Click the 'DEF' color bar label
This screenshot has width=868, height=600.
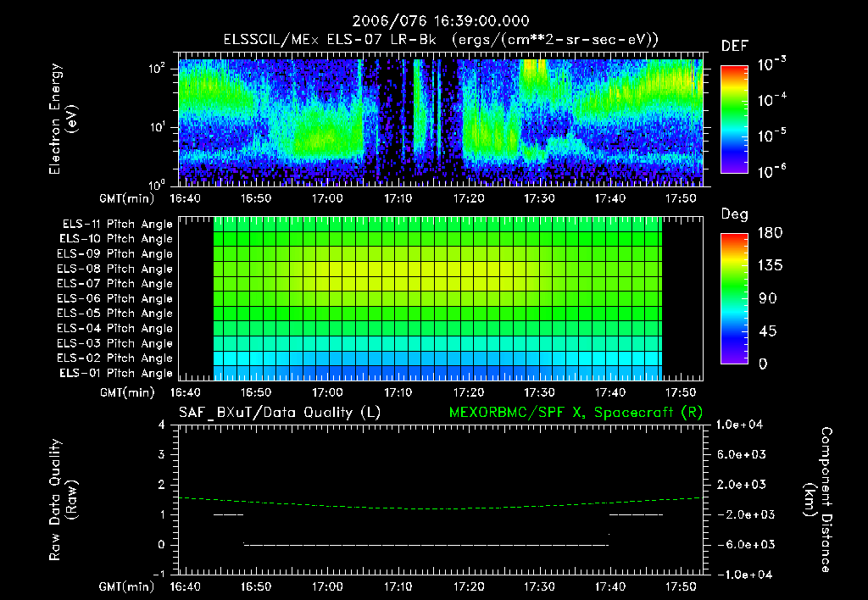click(x=735, y=46)
